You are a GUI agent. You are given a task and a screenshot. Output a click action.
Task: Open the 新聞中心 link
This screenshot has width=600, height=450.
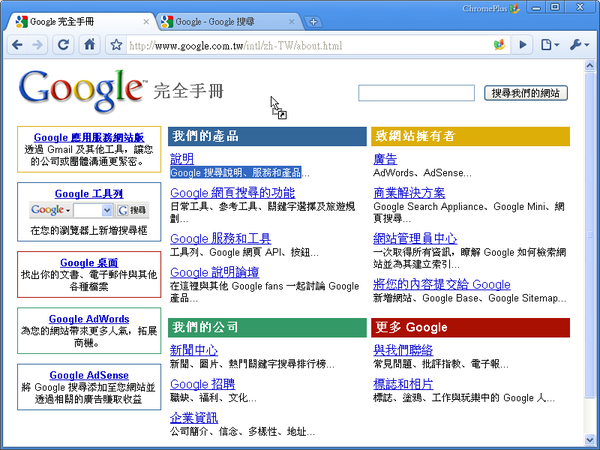(194, 350)
